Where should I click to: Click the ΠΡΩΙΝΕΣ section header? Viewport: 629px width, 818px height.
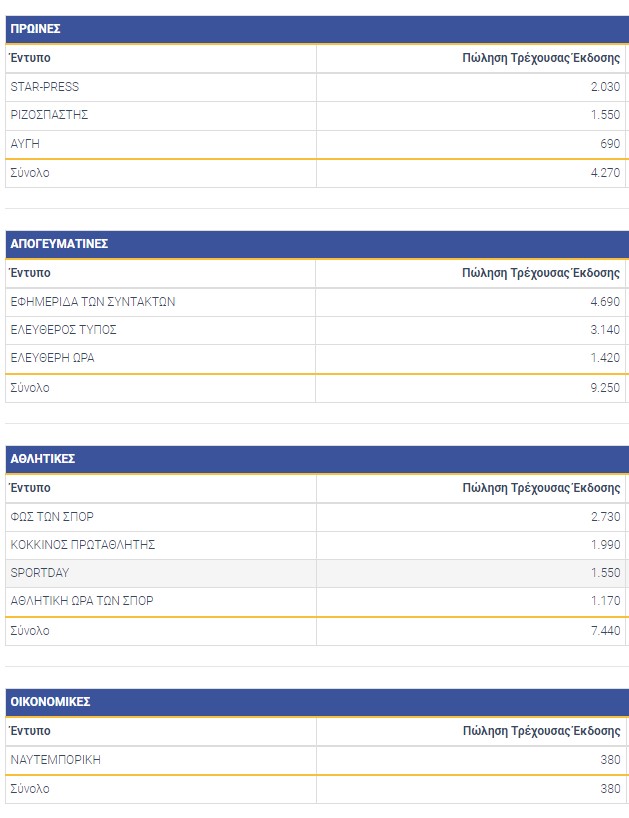click(x=36, y=29)
